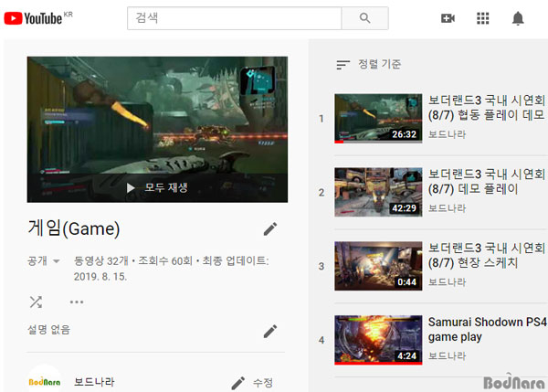Viewport: 548px width, 392px height.
Task: Select the 설명 없음 description text
Action: [x=49, y=329]
